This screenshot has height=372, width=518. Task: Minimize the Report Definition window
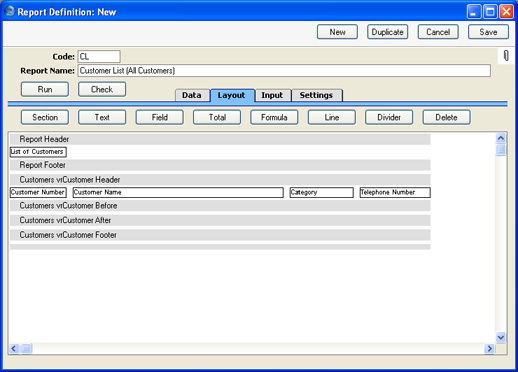474,12
